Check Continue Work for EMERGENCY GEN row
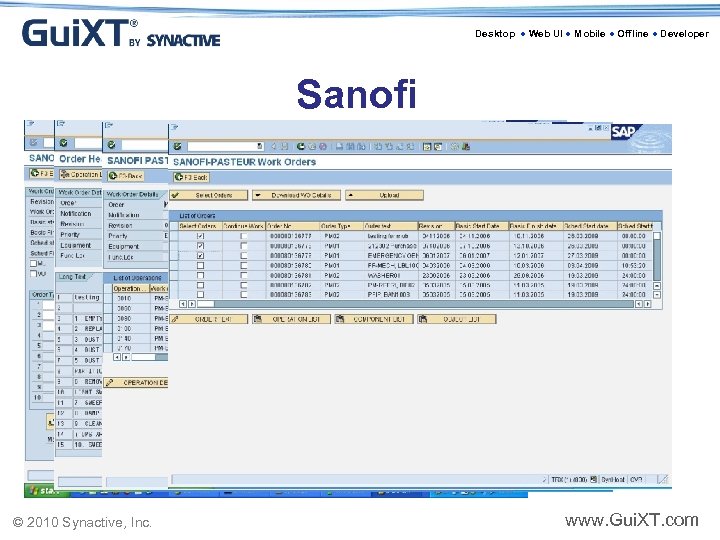This screenshot has height=540, width=720. point(244,255)
